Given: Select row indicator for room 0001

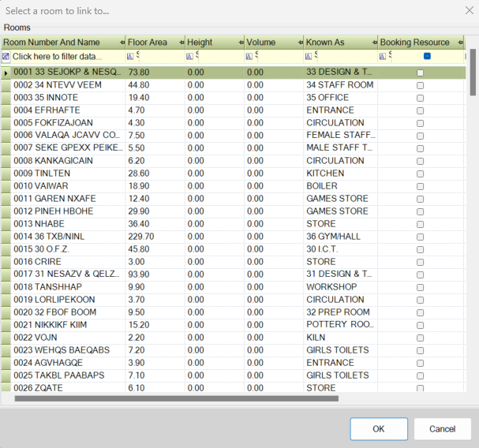Looking at the screenshot, I should click(6, 73).
